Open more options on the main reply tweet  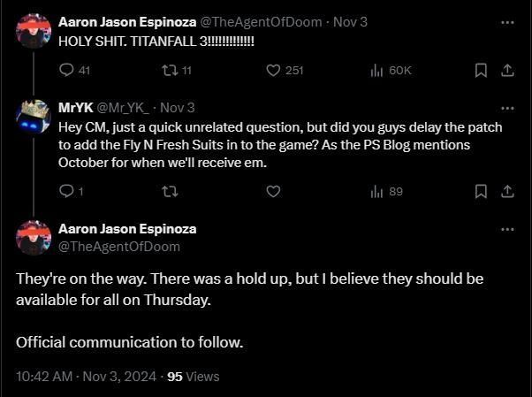click(x=507, y=229)
